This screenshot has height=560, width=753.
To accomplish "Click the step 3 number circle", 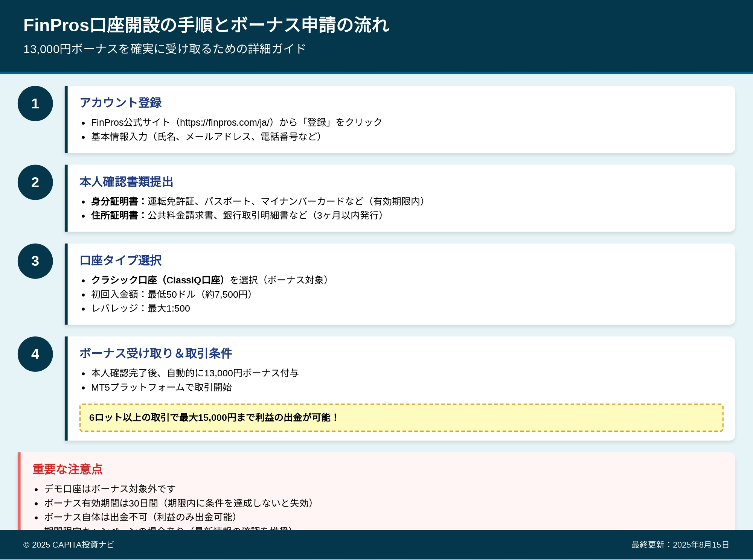I will point(35,261).
